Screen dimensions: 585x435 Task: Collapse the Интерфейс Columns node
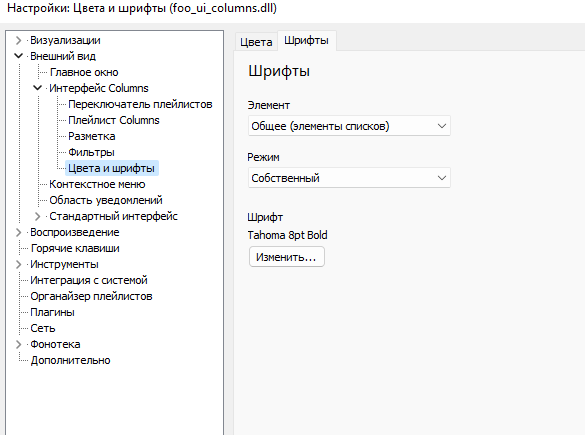pyautogui.click(x=37, y=88)
